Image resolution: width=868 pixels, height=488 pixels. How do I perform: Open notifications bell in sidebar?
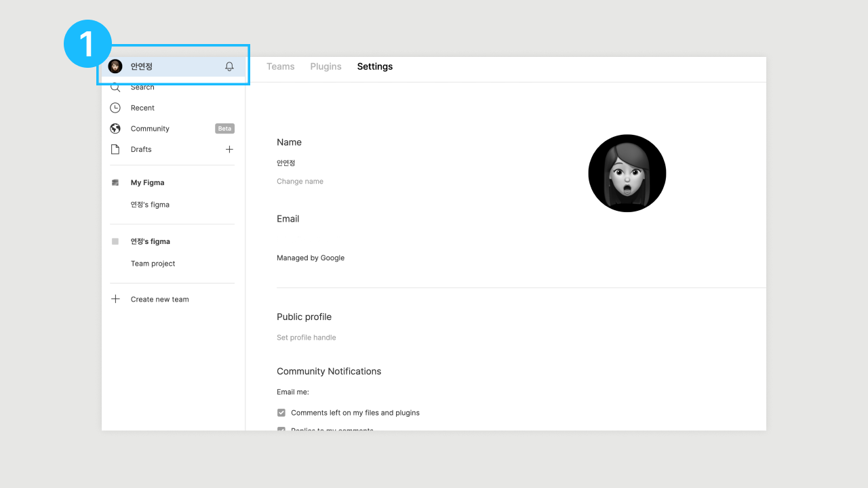[x=229, y=66]
